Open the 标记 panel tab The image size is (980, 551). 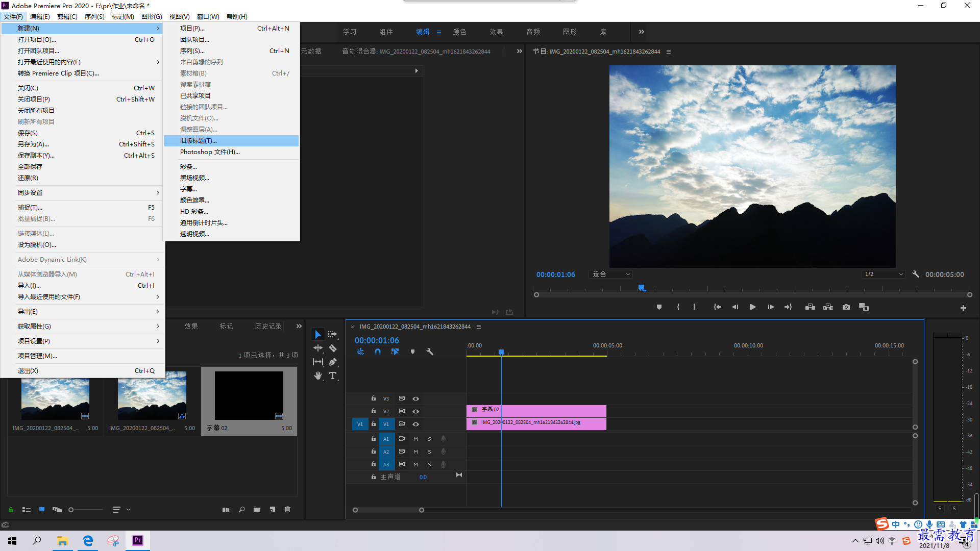pyautogui.click(x=226, y=326)
